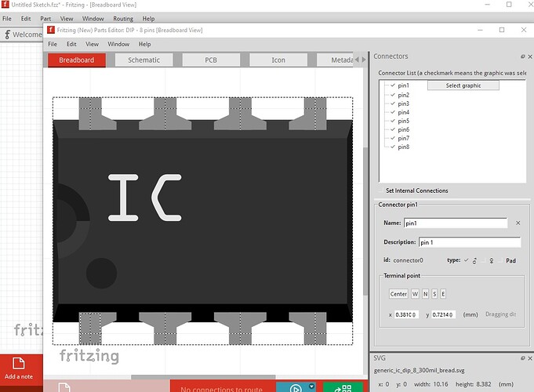Screen dimensions: 534x392
Task: Open Parts Editor Edit menu
Action: 71,44
